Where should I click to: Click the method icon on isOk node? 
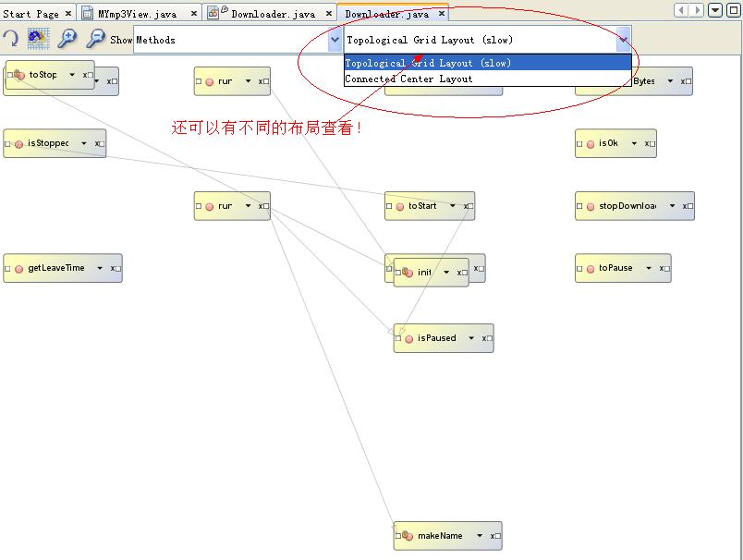(x=591, y=144)
